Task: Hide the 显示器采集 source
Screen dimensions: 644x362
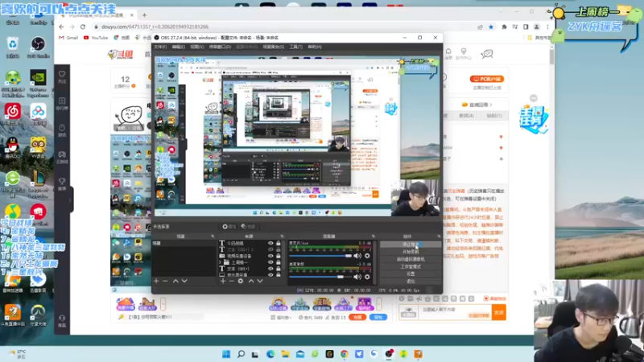Action: pos(270,274)
